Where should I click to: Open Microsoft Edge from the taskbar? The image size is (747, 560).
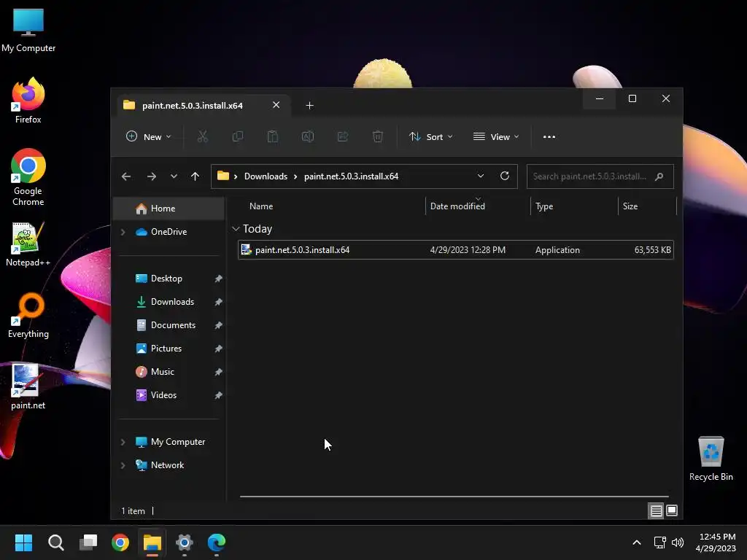pos(216,542)
